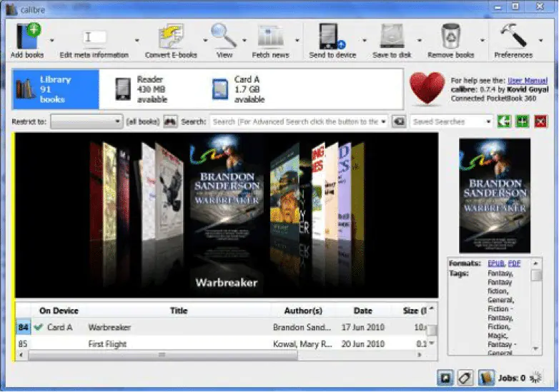Toggle book details icon in status bar
This screenshot has height=392, width=559.
486,378
